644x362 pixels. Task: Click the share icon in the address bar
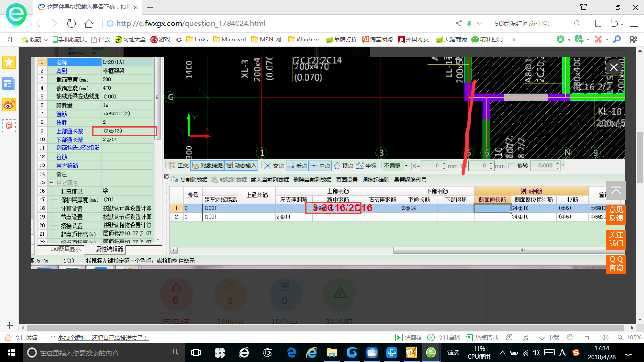459,24
